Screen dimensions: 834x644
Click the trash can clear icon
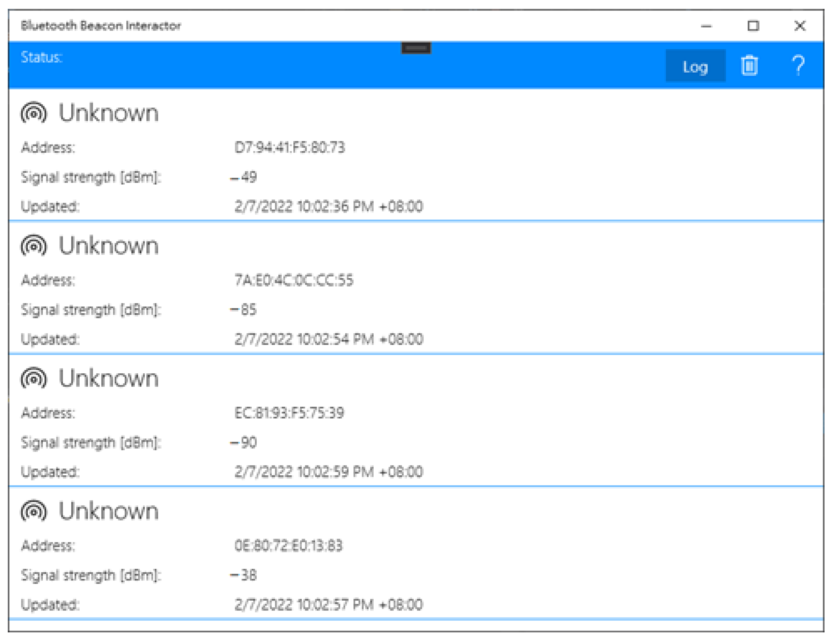749,66
